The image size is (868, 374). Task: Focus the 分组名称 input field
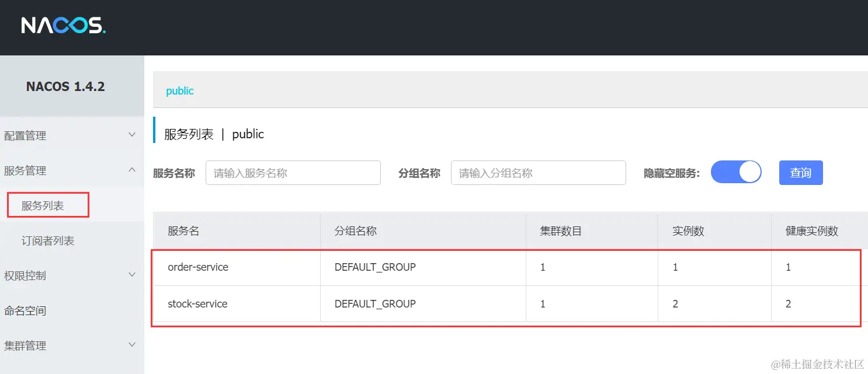(539, 173)
